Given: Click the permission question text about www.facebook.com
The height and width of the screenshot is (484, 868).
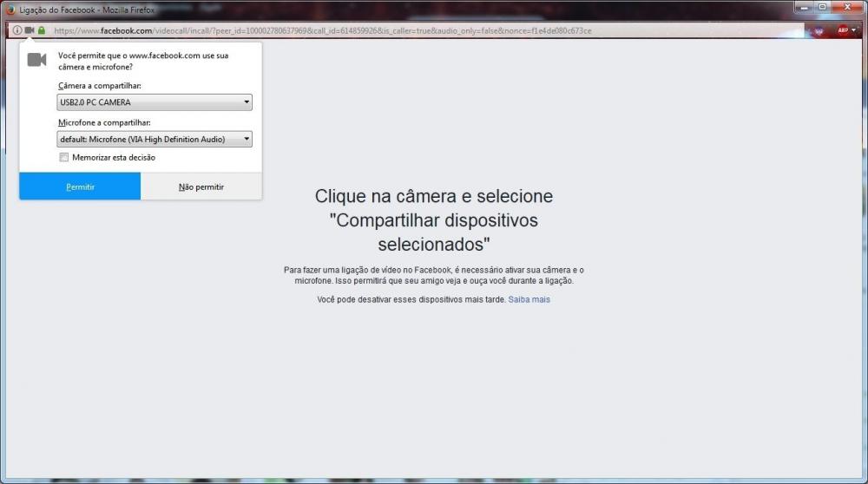Looking at the screenshot, I should (x=143, y=61).
